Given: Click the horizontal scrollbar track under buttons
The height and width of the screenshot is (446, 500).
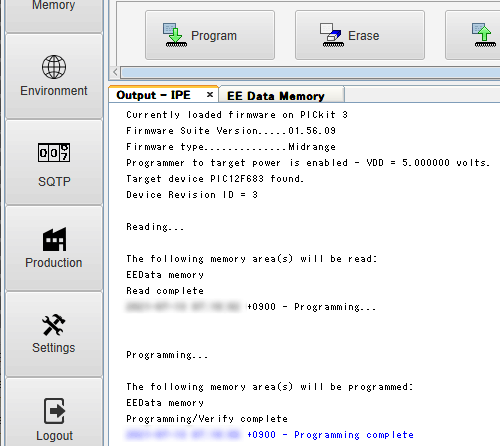Looking at the screenshot, I should [310, 72].
